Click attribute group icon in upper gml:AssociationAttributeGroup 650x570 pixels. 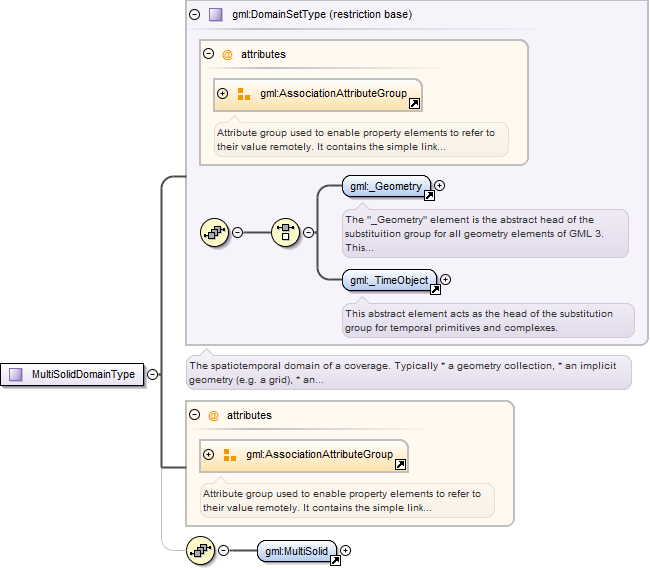(x=244, y=94)
